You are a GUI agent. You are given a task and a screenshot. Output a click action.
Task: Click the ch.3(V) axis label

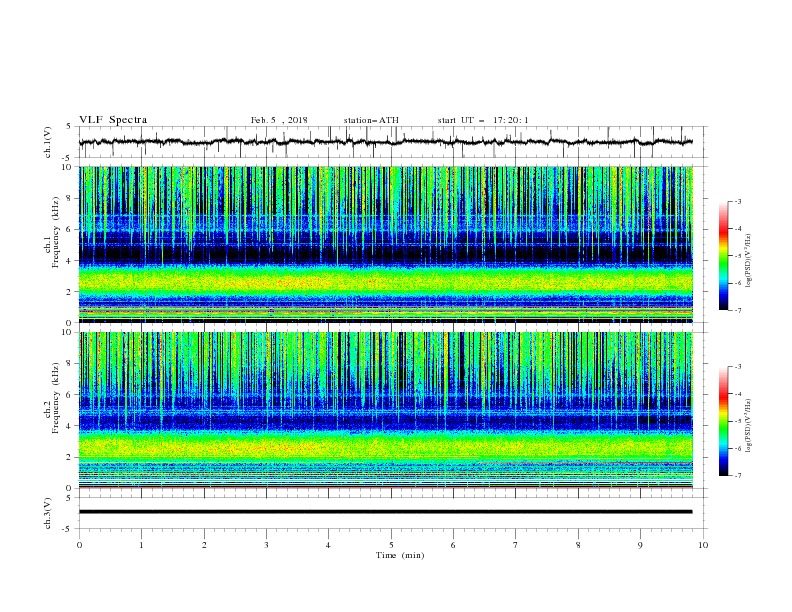(x=48, y=513)
